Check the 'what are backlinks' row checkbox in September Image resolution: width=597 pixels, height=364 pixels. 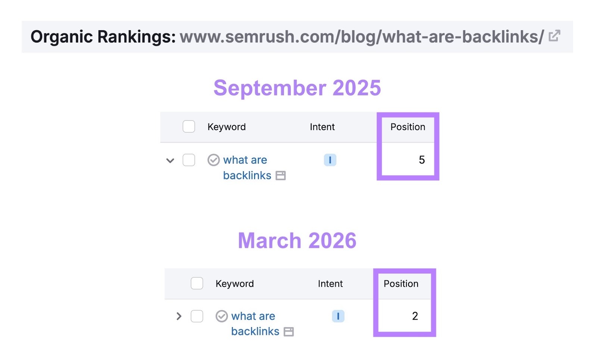pos(188,160)
